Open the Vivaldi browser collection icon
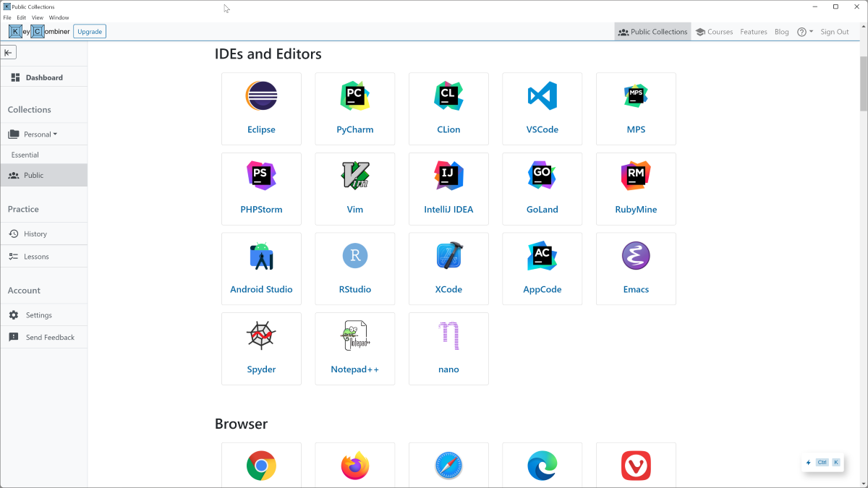The width and height of the screenshot is (868, 488). coord(636,466)
